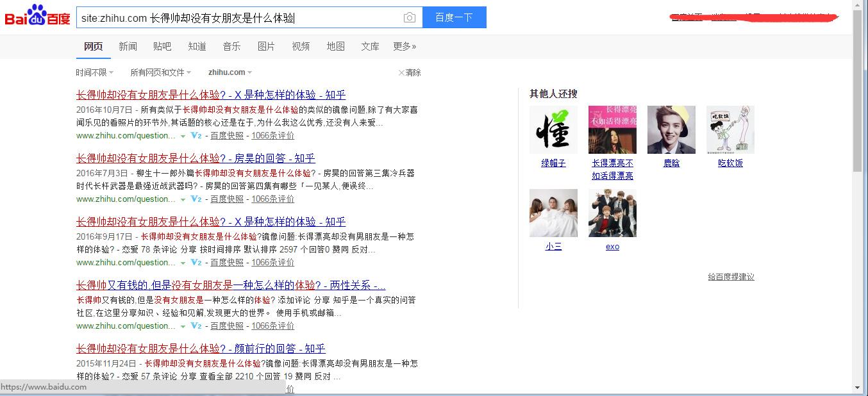Screen dimensions: 868x396
Task: View 1066条评价 on 两性关系 result
Action: click(273, 326)
